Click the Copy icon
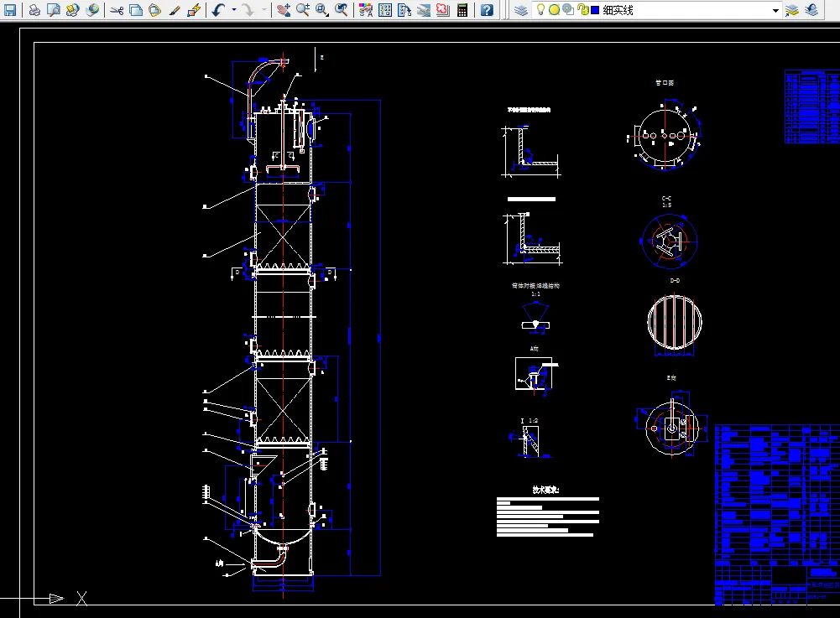The width and height of the screenshot is (840, 618). pos(136,9)
